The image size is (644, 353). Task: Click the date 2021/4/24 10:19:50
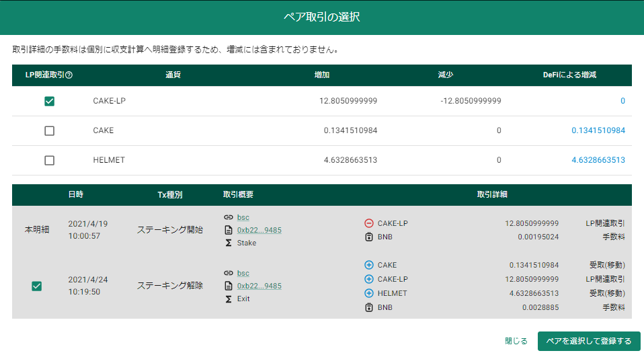pos(88,286)
